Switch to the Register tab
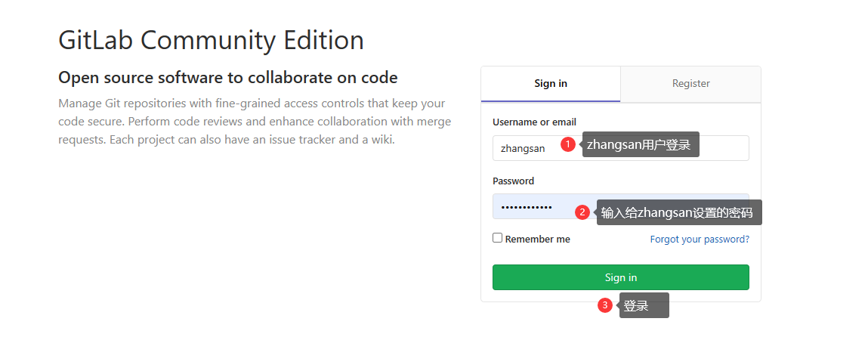The height and width of the screenshot is (337, 868). click(691, 84)
